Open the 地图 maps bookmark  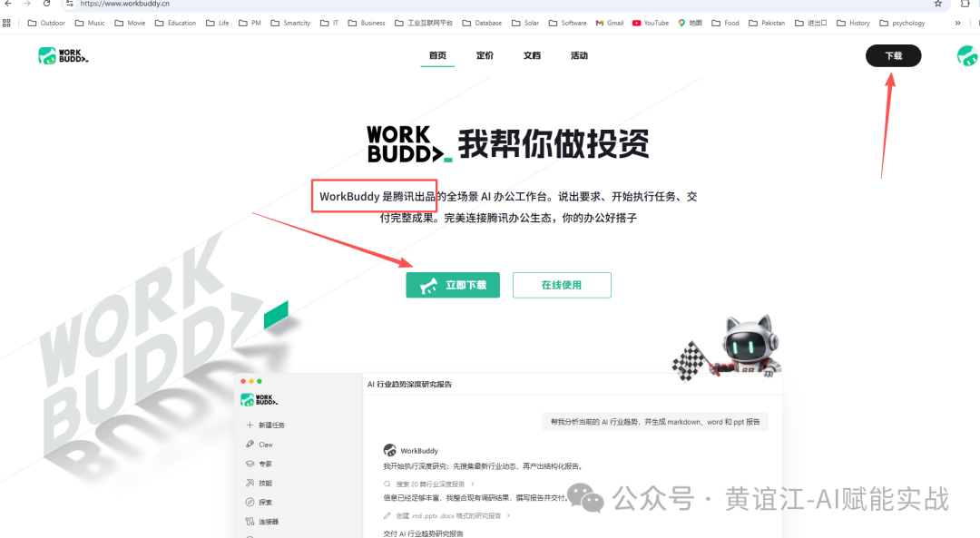[690, 23]
